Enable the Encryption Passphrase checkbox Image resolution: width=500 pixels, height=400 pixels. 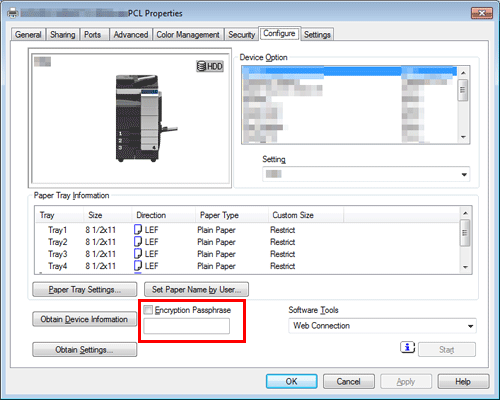tap(148, 310)
